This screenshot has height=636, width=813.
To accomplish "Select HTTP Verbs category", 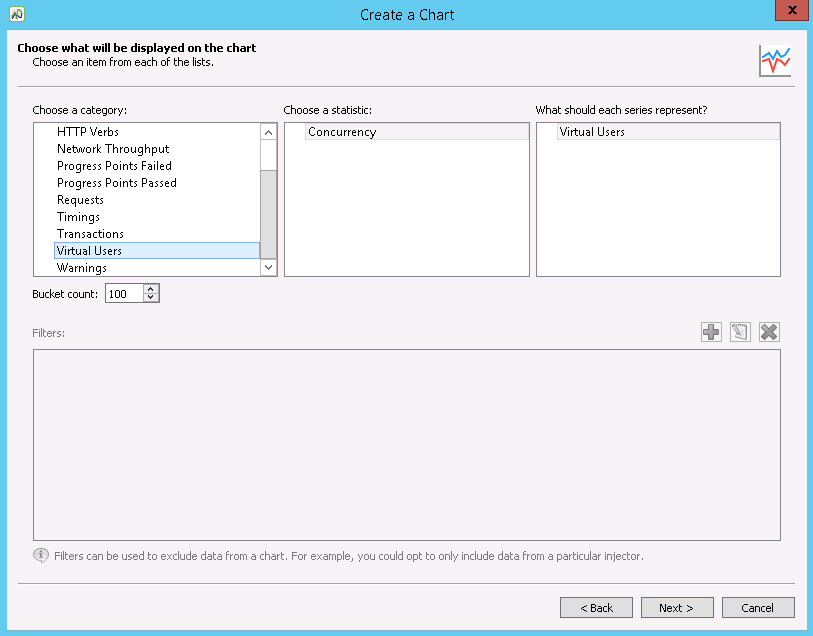I will point(88,132).
